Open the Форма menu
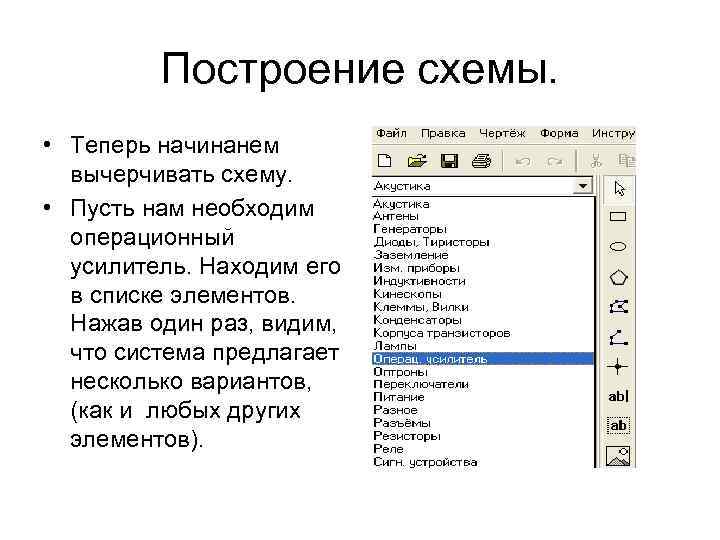 pyautogui.click(x=559, y=134)
